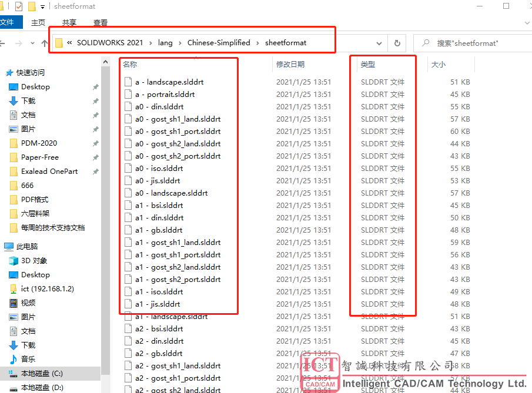The height and width of the screenshot is (393, 532).
Task: Click the file icon of a2 - gb.slddrt
Action: point(128,353)
